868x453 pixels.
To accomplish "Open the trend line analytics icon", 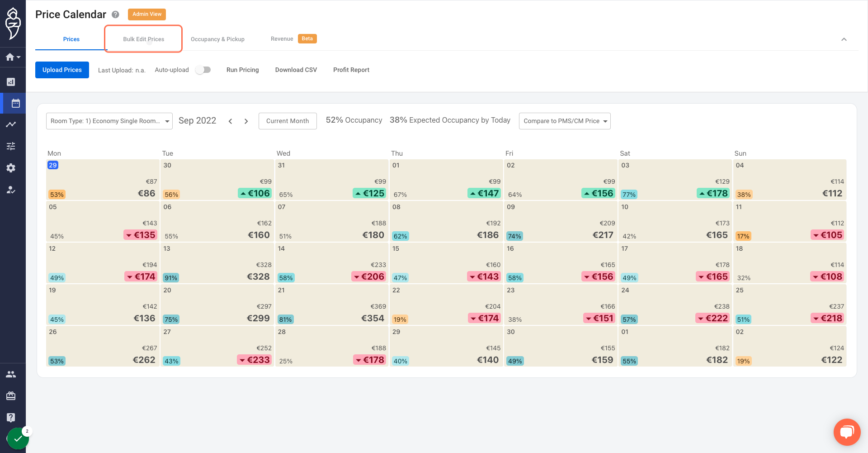I will point(11,124).
